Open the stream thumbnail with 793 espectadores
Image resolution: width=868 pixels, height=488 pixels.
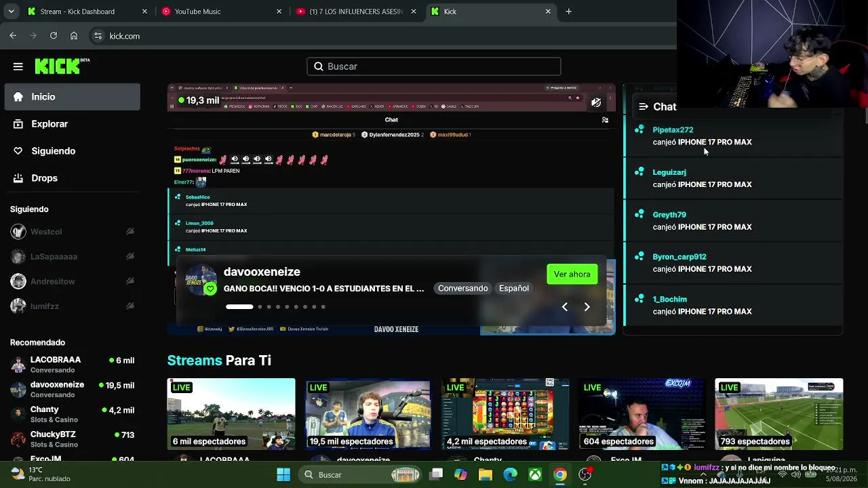[779, 414]
